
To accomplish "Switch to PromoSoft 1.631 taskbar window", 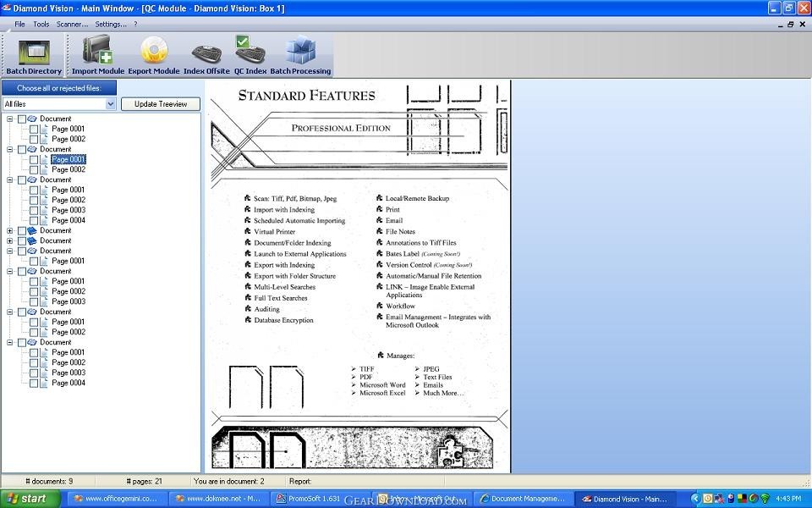I will point(321,499).
